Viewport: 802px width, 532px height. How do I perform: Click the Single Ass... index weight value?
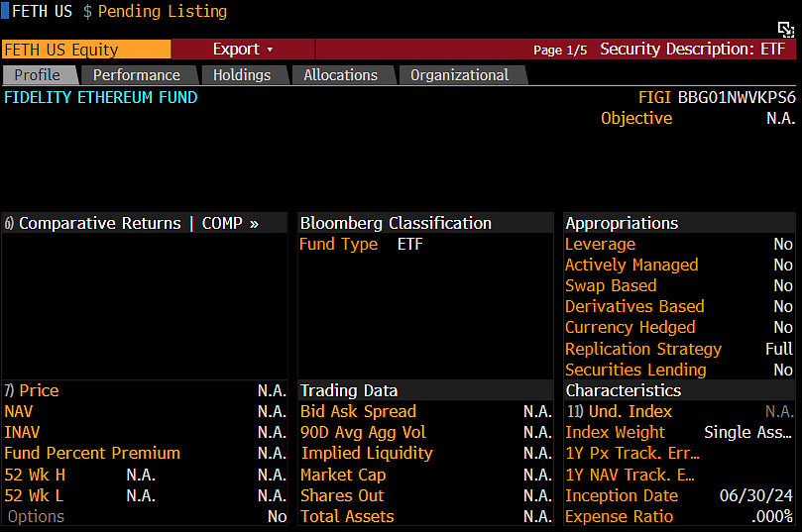[747, 432]
